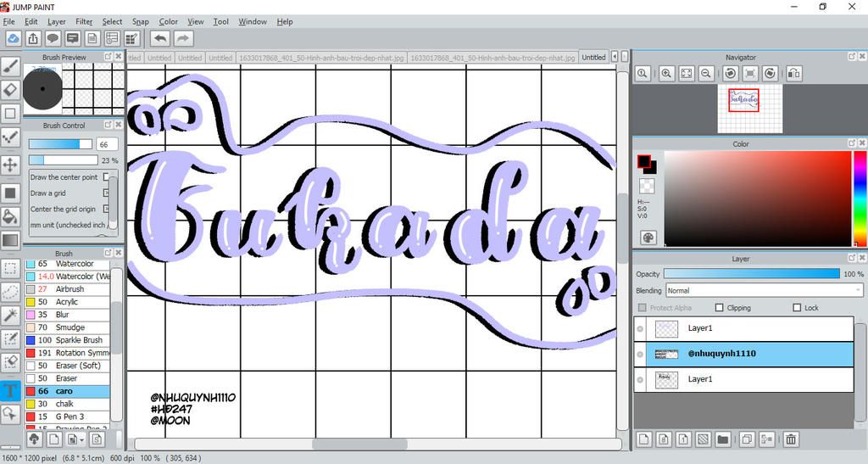Select the Sparkle Brush

[67, 340]
